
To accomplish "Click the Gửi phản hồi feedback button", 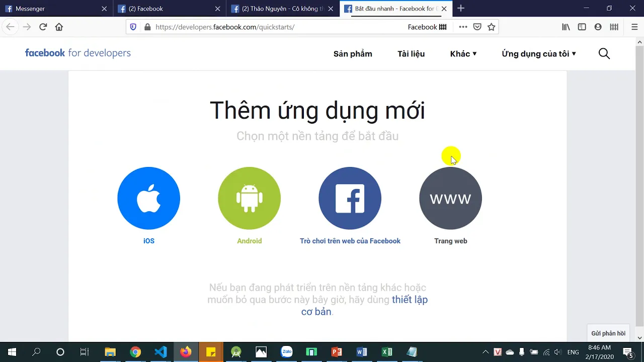I will pos(608,333).
